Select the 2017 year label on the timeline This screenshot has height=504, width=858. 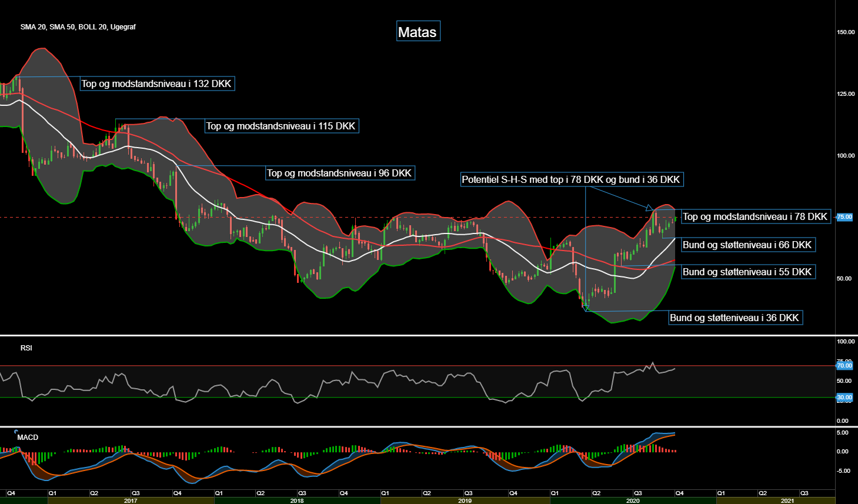[x=131, y=500]
